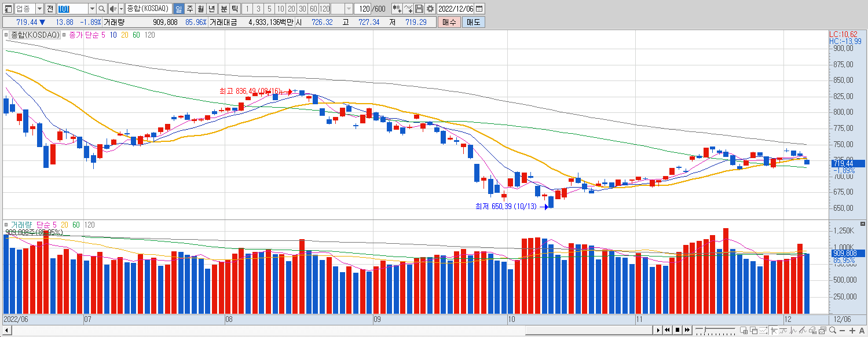Open the 업종 category dropdown

click(39, 9)
